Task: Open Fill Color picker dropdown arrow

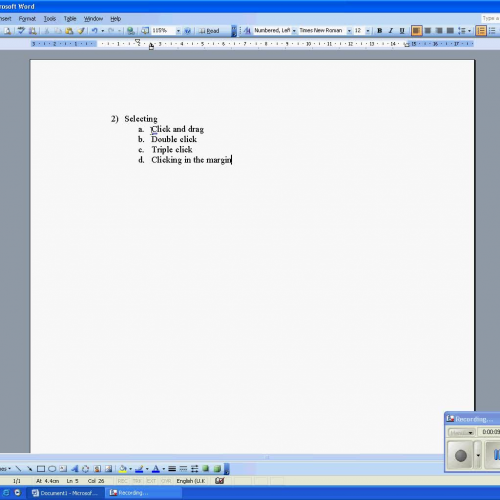Action: (130, 469)
